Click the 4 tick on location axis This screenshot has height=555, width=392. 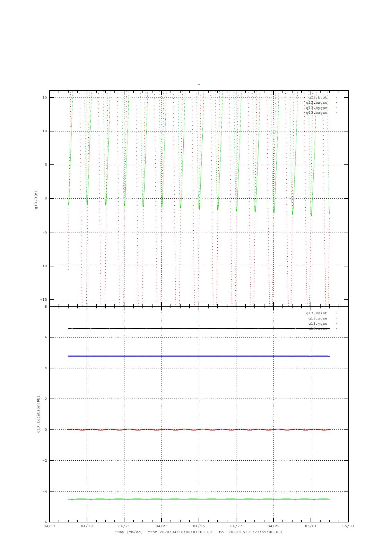(x=46, y=368)
